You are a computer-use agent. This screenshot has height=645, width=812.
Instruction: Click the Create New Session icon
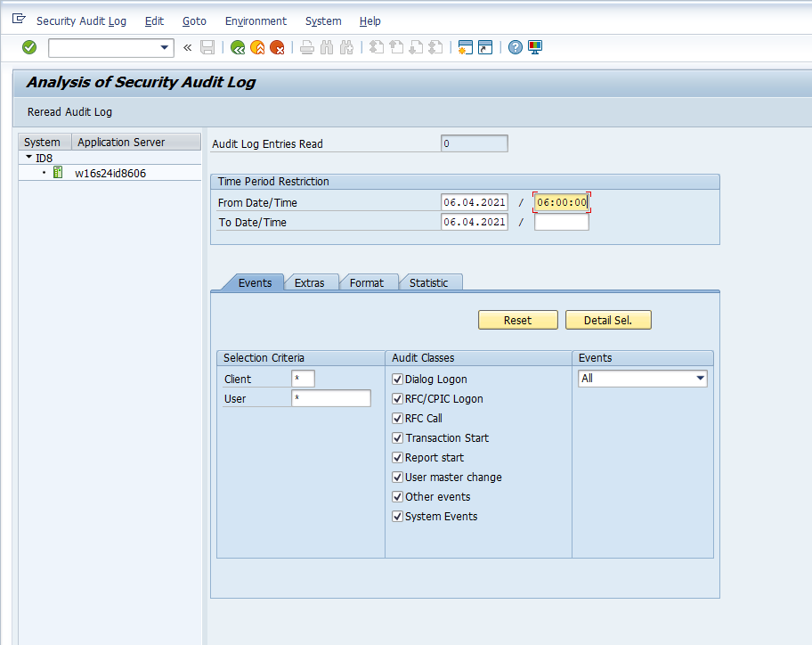(465, 47)
